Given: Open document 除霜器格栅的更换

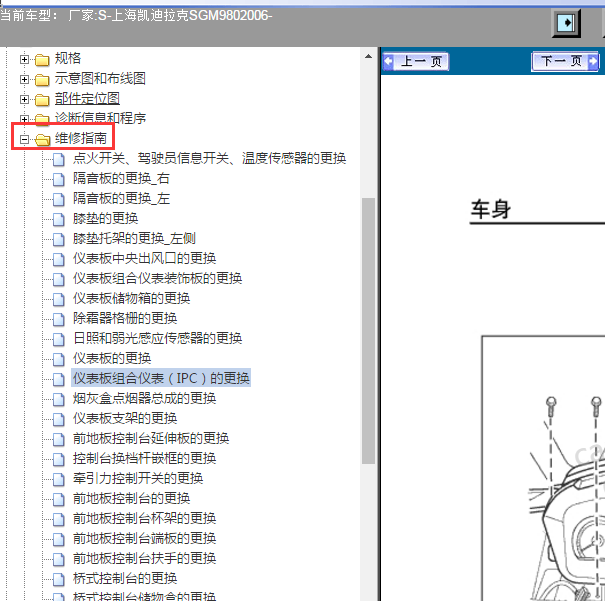Looking at the screenshot, I should [125, 319].
